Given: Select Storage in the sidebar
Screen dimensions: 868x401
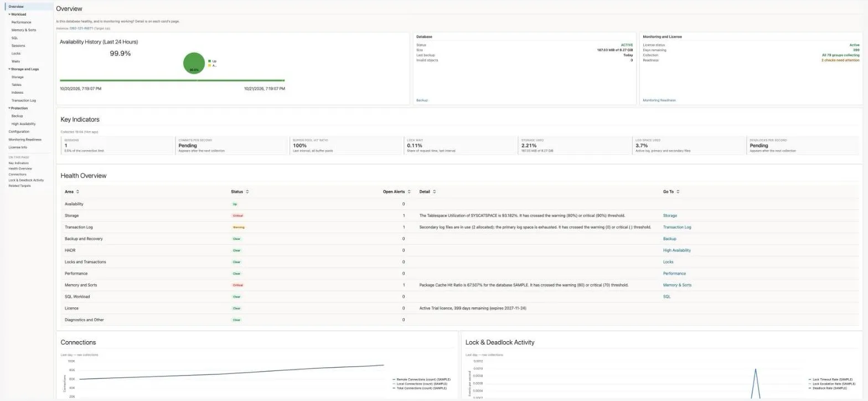Looking at the screenshot, I should pos(18,77).
